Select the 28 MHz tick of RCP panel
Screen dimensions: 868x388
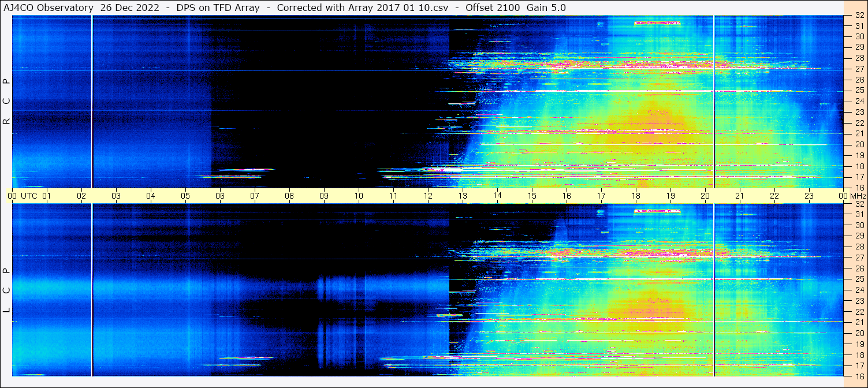point(859,58)
